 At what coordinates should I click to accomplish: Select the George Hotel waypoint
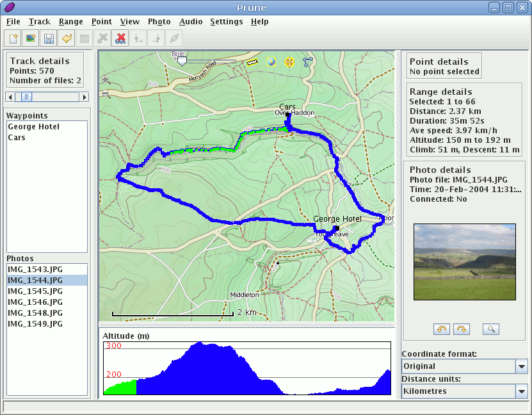click(34, 127)
